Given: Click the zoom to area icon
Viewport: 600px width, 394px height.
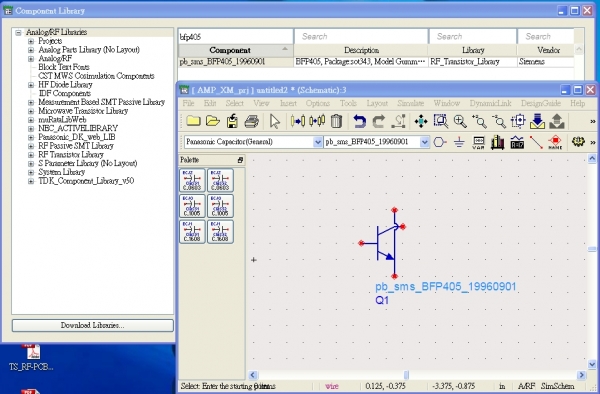Looking at the screenshot, I should (440, 121).
